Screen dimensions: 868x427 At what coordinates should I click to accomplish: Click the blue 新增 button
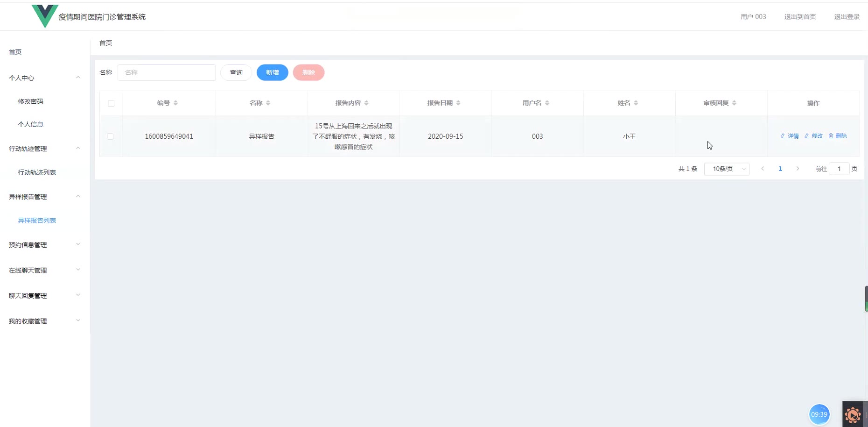pos(273,72)
